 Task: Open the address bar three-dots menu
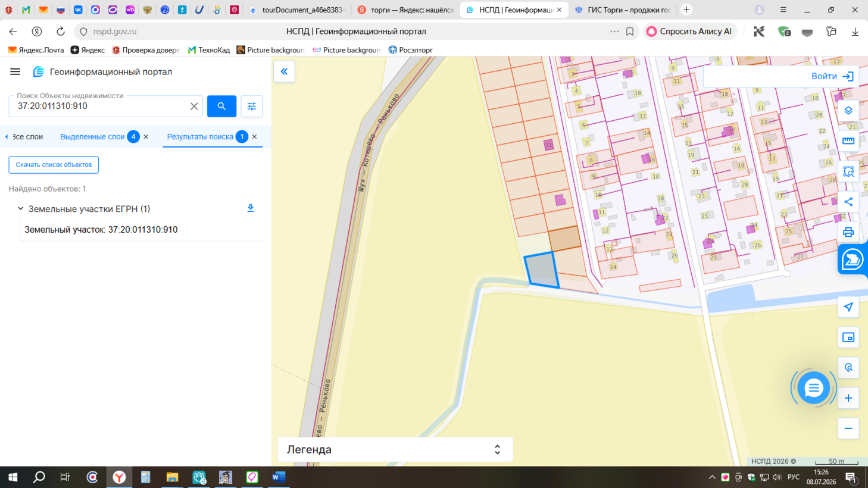point(614,32)
